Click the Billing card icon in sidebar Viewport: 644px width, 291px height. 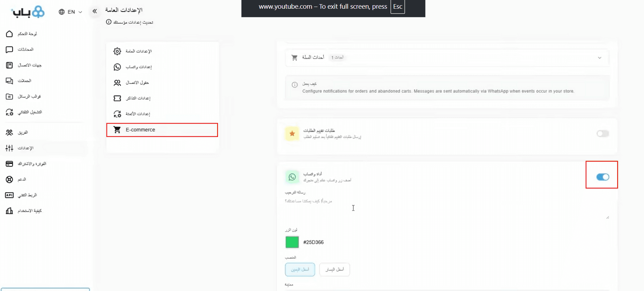[x=9, y=164]
